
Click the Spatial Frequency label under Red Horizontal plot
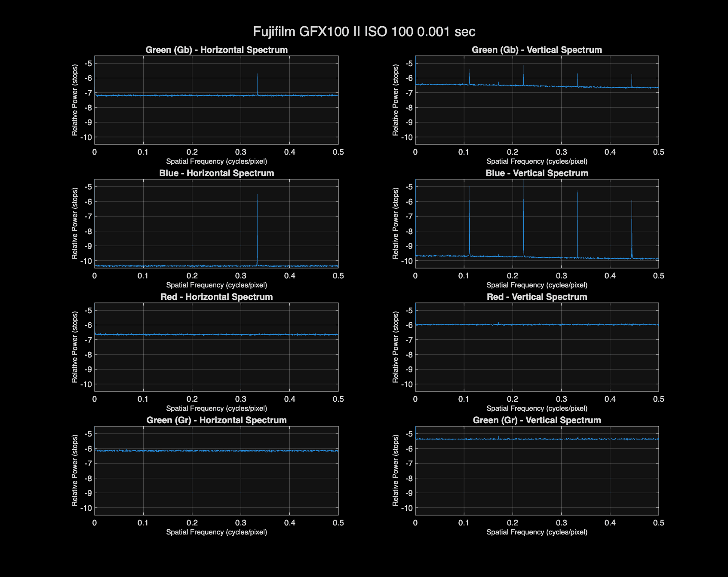[217, 409]
